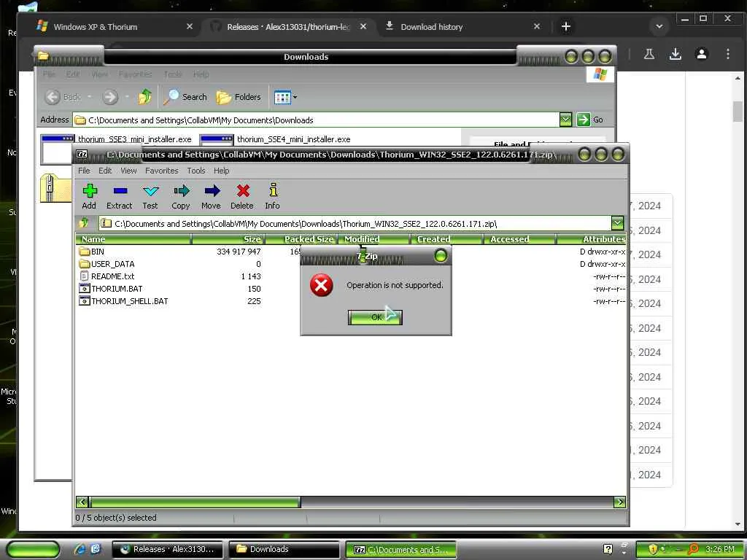Viewport: 747px width, 560px height.
Task: Sort by the Attributes column
Action: [x=591, y=239]
